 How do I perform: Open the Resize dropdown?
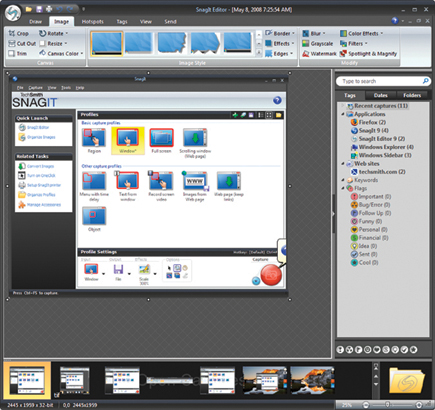(53, 43)
